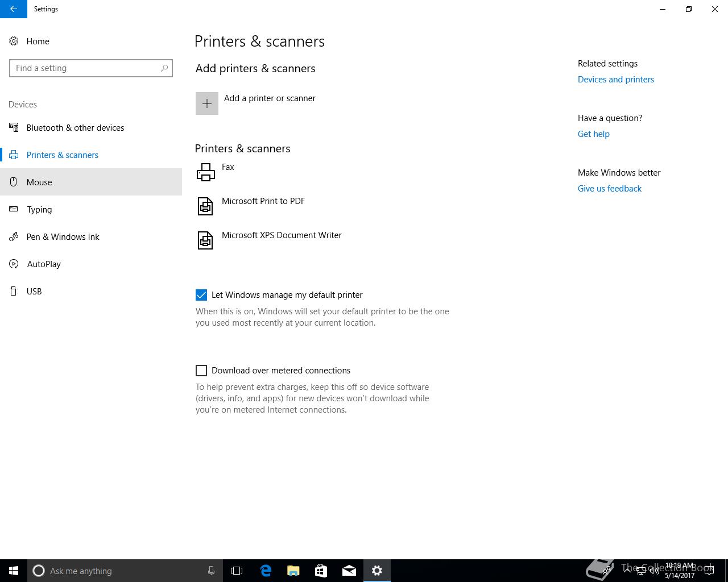
Task: Select Microsoft Print to PDF text
Action: (x=263, y=201)
